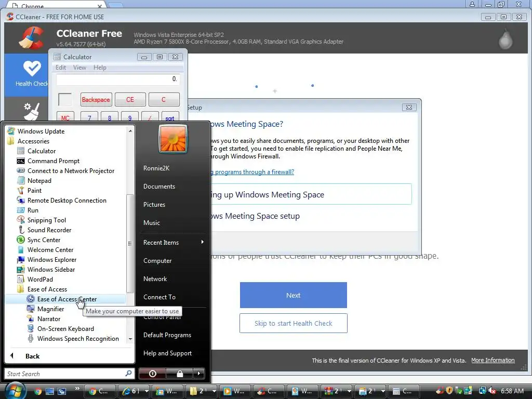
Task: Expand Recent Items submenu arrow
Action: [x=203, y=242]
